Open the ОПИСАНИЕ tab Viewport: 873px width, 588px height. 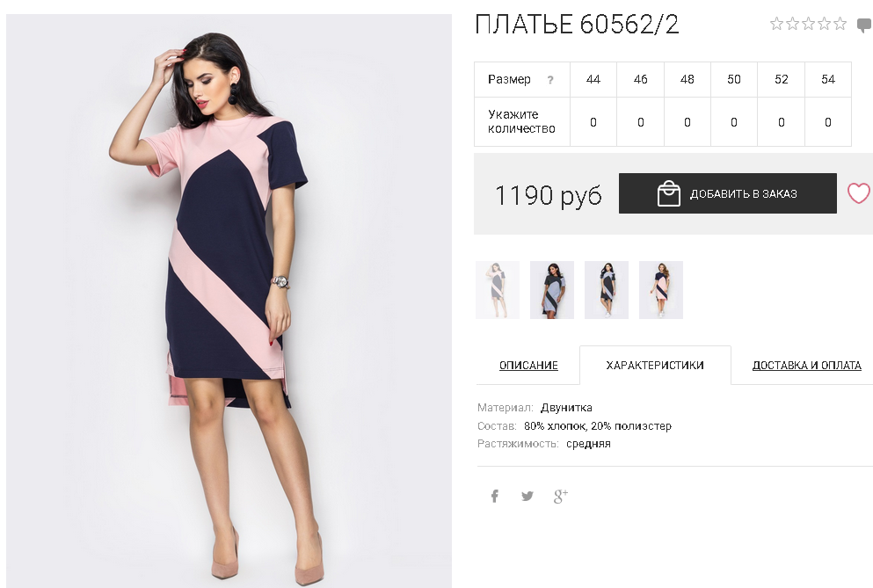coord(528,366)
